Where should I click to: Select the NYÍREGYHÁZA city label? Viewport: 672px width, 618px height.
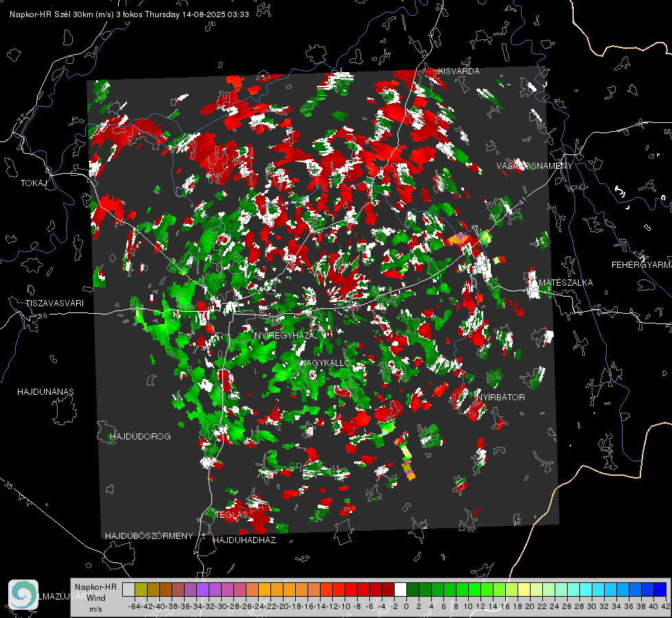tap(284, 335)
